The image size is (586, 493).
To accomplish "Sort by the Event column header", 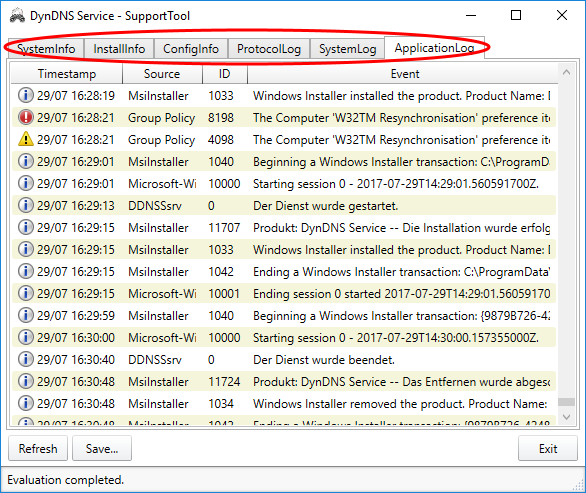I will click(405, 74).
